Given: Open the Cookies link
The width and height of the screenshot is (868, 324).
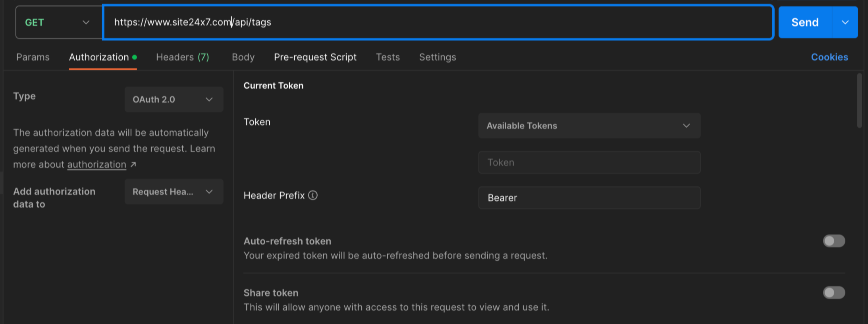Looking at the screenshot, I should (x=829, y=57).
